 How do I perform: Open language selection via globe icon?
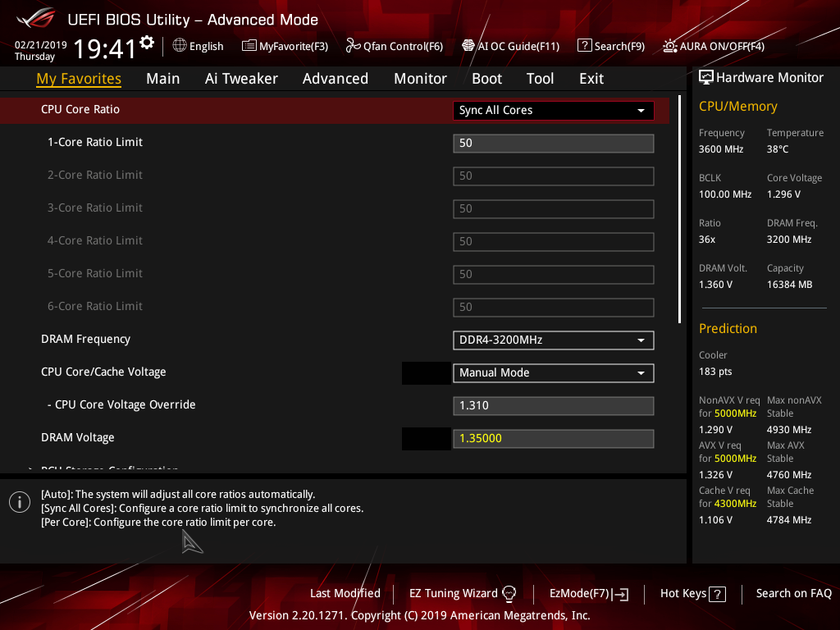(180, 46)
